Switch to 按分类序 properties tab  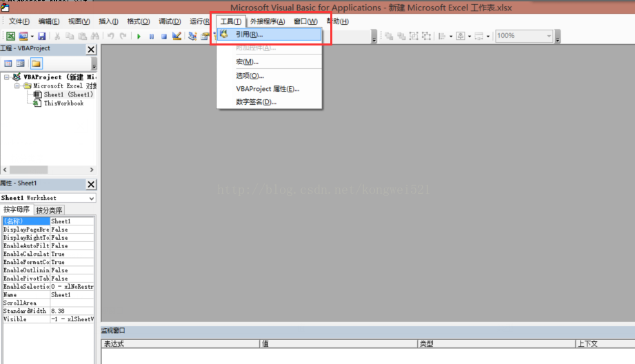point(49,210)
